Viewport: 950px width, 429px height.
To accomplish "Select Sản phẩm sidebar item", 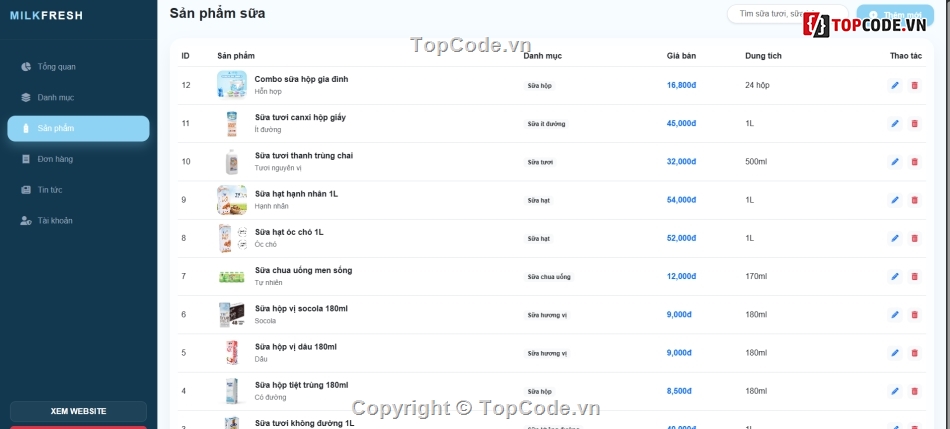I will click(78, 128).
